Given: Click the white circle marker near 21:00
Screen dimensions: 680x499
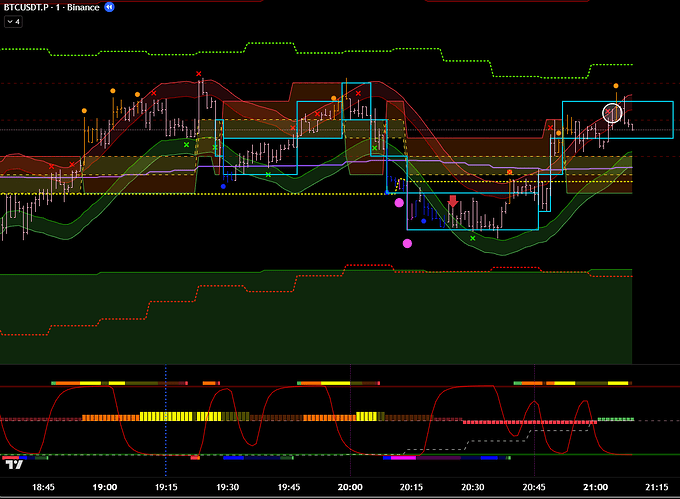Looking at the screenshot, I should point(613,113).
